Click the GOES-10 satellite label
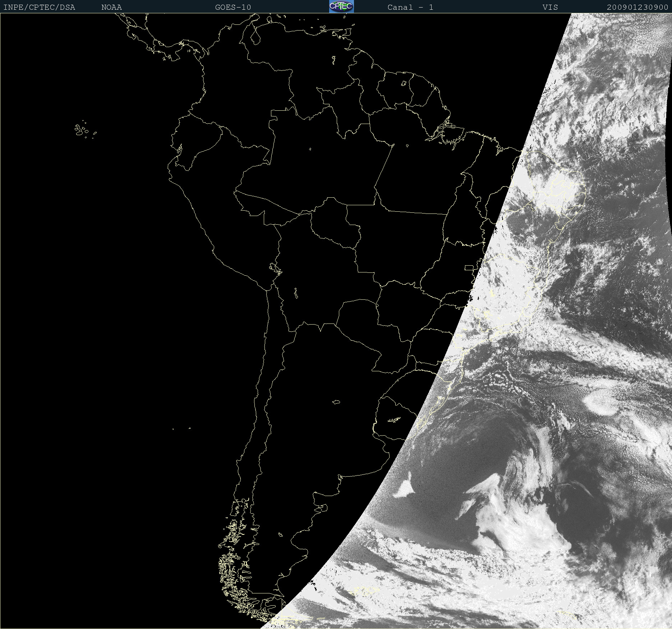The height and width of the screenshot is (629, 672). point(233,7)
